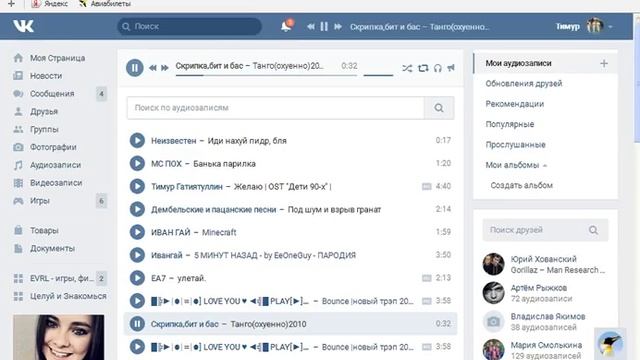This screenshot has width=640, height=360.
Task: Click the current track title in header
Action: tap(419, 27)
